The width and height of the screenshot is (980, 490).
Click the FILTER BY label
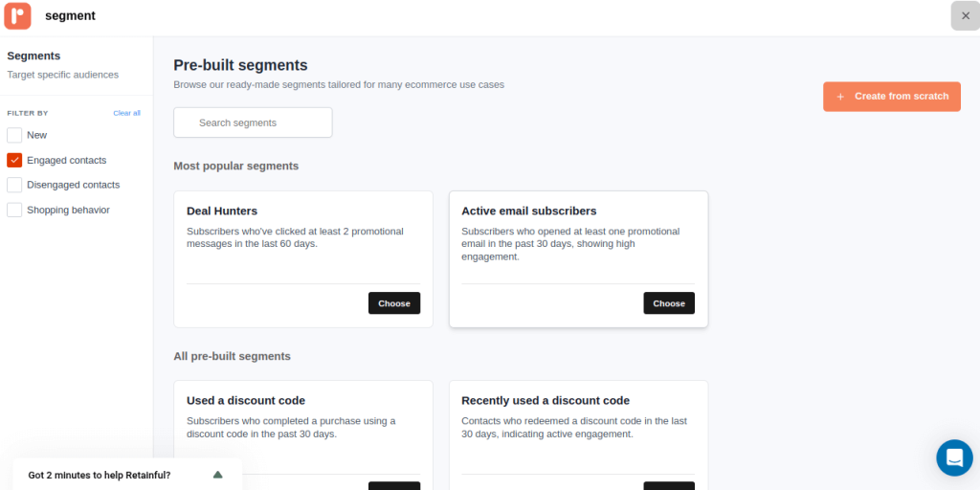tap(28, 113)
